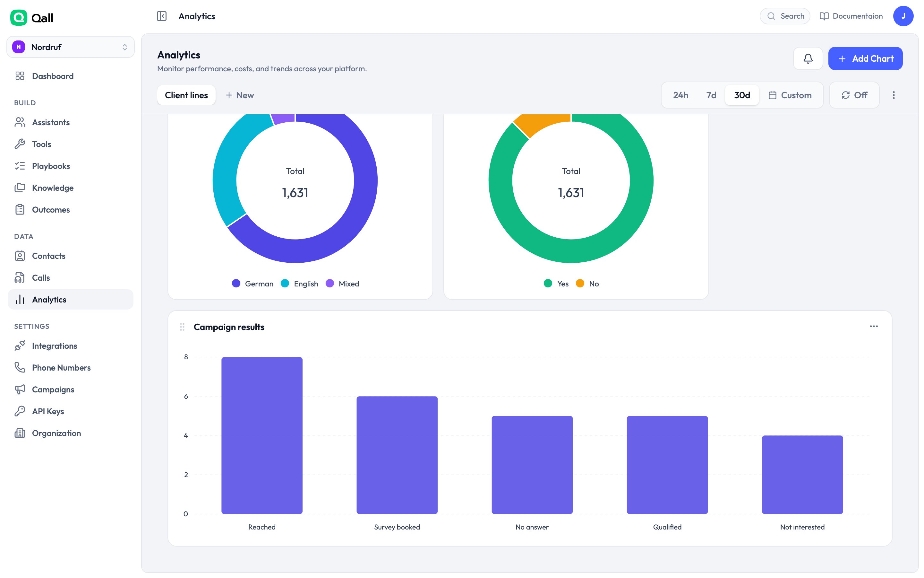Go to Dashboard in sidebar
This screenshot has width=924, height=578.
tap(71, 76)
